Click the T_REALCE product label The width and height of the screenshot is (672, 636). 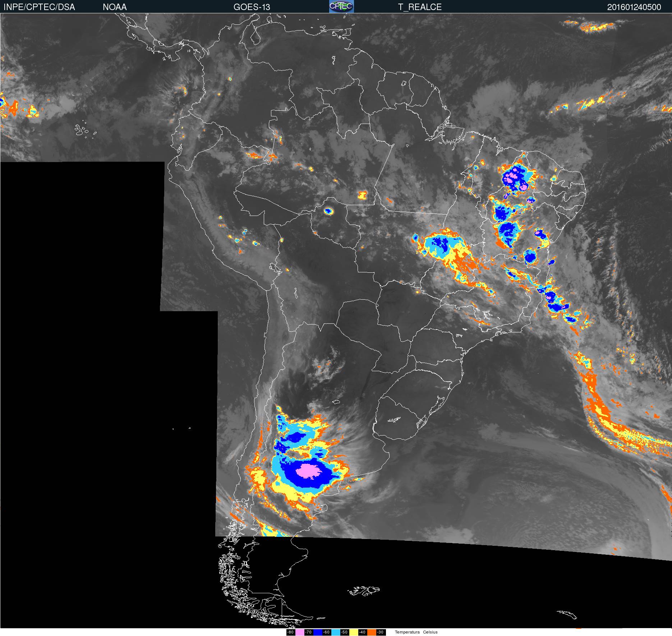[420, 7]
